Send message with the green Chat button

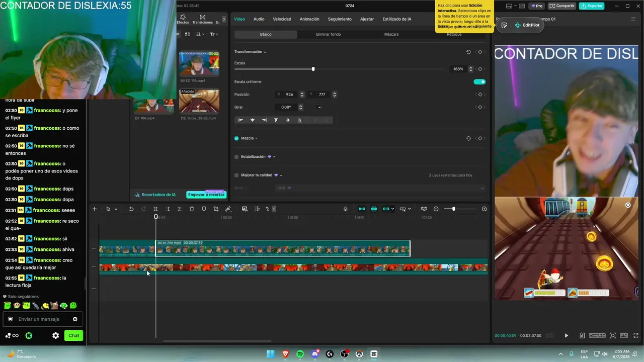click(74, 335)
